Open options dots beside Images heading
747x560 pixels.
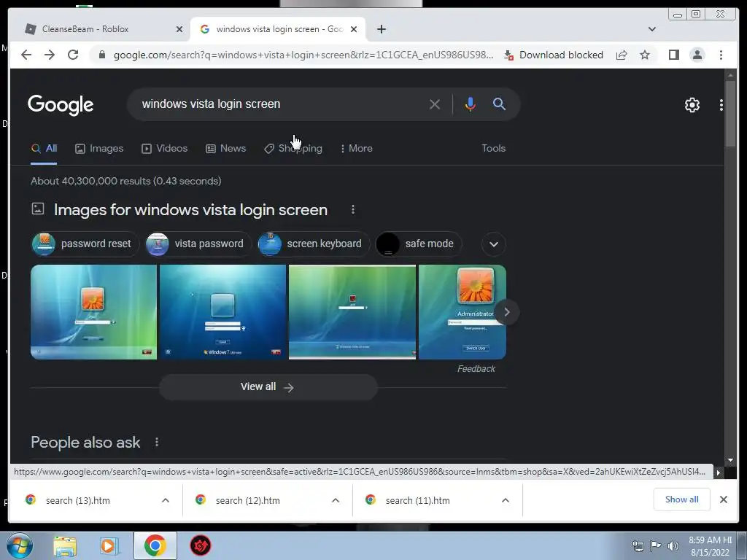coord(352,209)
